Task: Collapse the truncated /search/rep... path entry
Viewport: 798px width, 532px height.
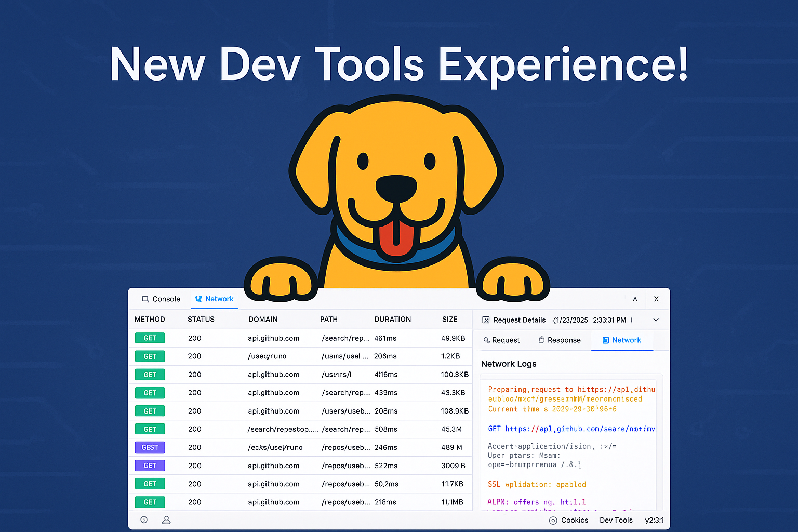Action: [345, 338]
